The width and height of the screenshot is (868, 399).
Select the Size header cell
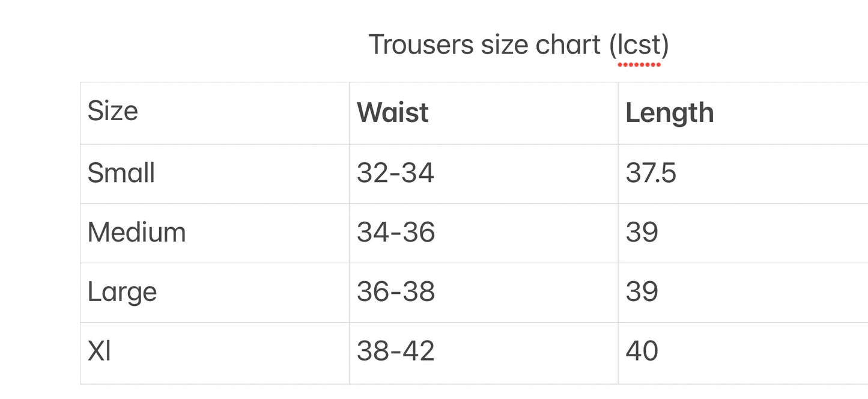pyautogui.click(x=113, y=111)
